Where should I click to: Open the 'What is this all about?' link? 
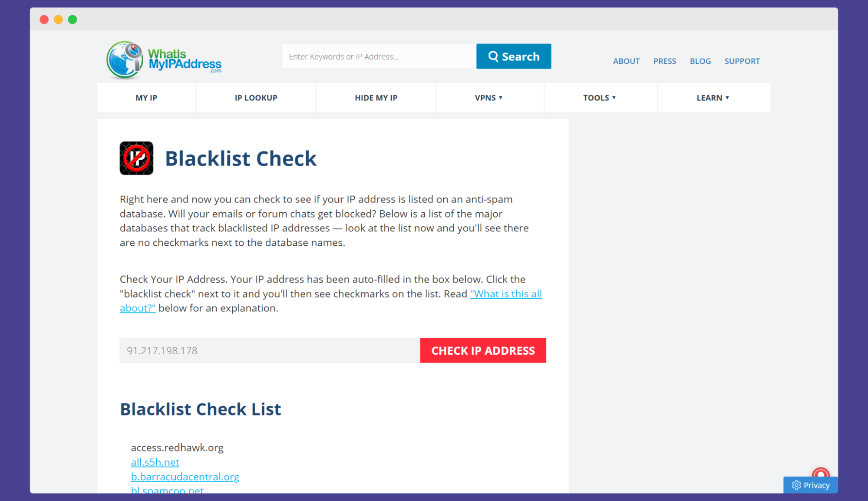506,293
